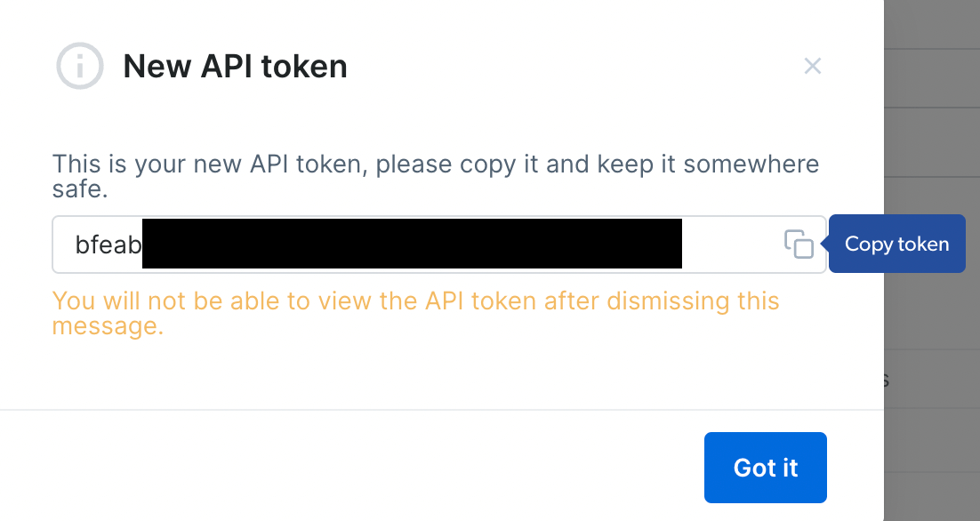Click the info icon beside the title

tap(80, 67)
